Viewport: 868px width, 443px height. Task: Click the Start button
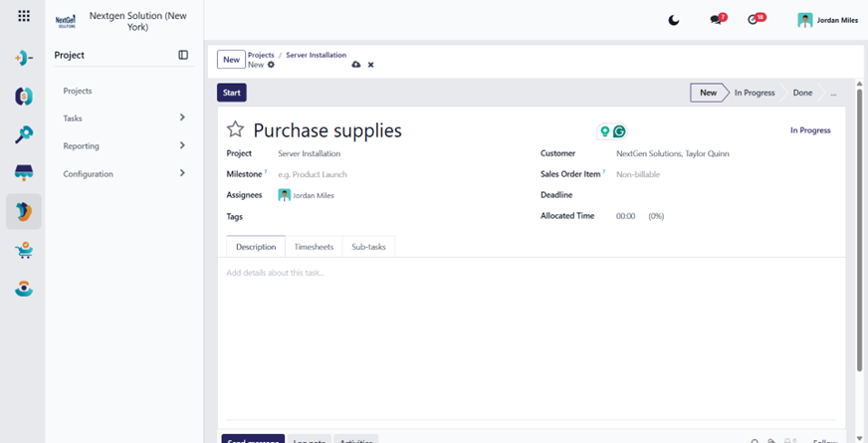(231, 93)
